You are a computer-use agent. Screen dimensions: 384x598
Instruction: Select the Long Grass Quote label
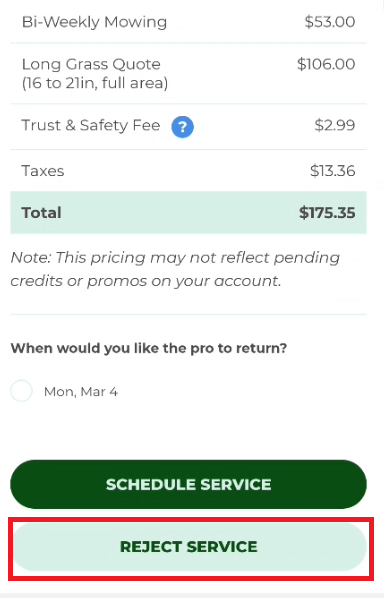click(x=91, y=64)
